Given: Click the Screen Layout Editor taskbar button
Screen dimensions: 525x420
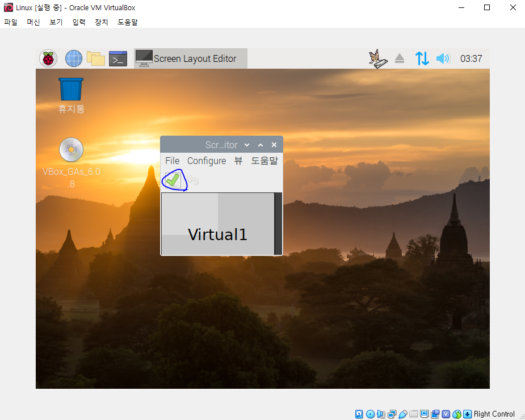Looking at the screenshot, I should point(191,58).
